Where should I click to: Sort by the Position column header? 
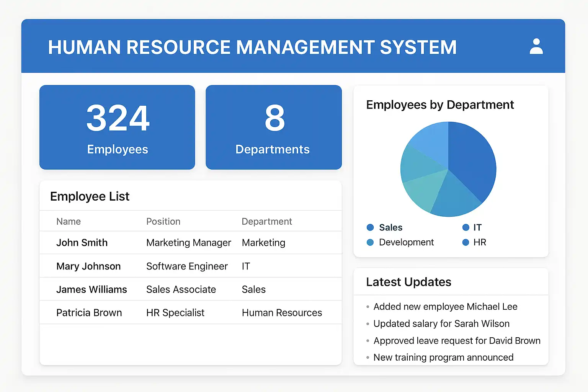coord(163,222)
